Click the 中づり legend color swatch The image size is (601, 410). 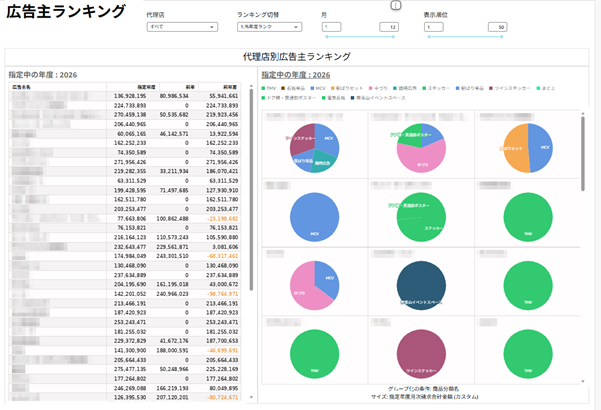tap(371, 88)
